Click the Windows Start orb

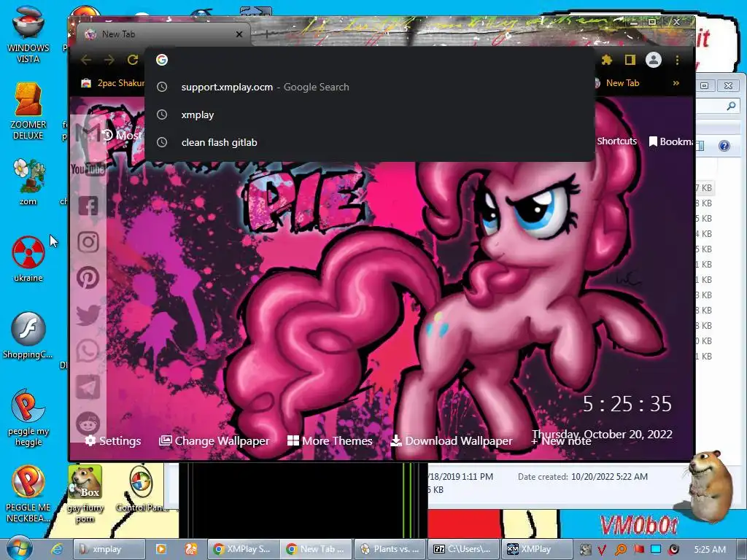pyautogui.click(x=19, y=548)
